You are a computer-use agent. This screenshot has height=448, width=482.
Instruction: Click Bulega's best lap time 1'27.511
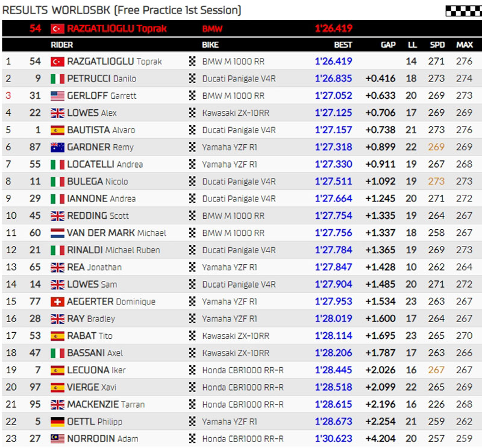[333, 181]
